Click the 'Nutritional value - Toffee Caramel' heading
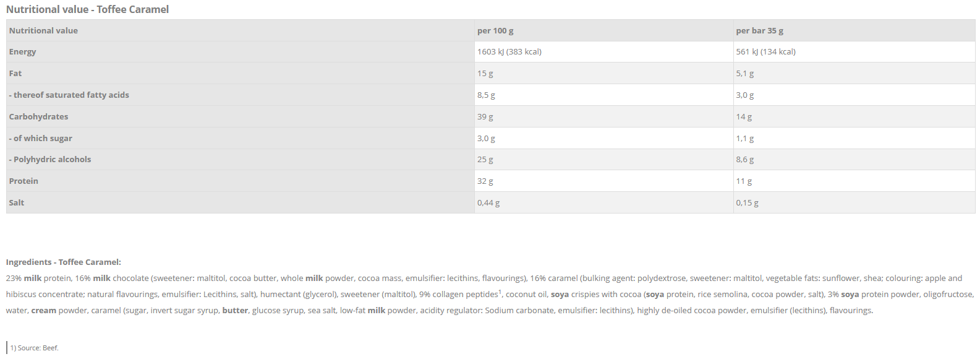This screenshot has width=980, height=359. [x=87, y=9]
